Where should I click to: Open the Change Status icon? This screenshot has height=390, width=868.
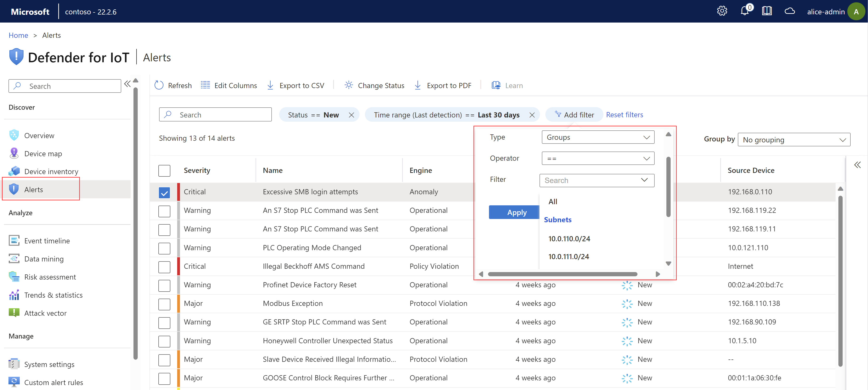click(x=348, y=85)
